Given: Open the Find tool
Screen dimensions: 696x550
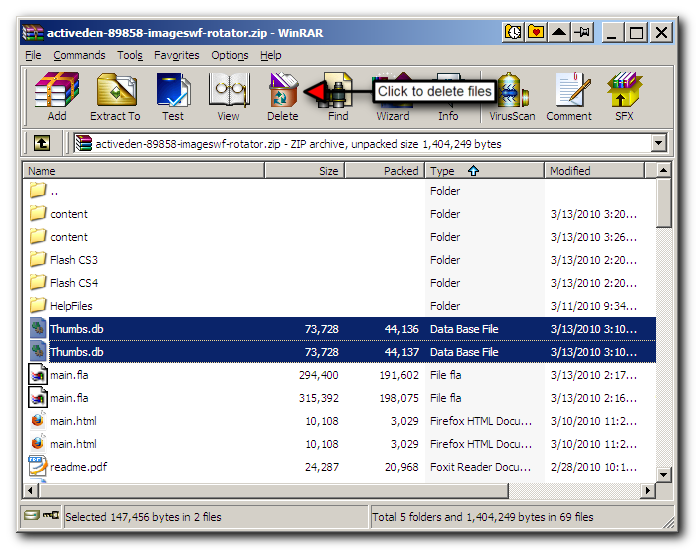Looking at the screenshot, I should pos(338,97).
